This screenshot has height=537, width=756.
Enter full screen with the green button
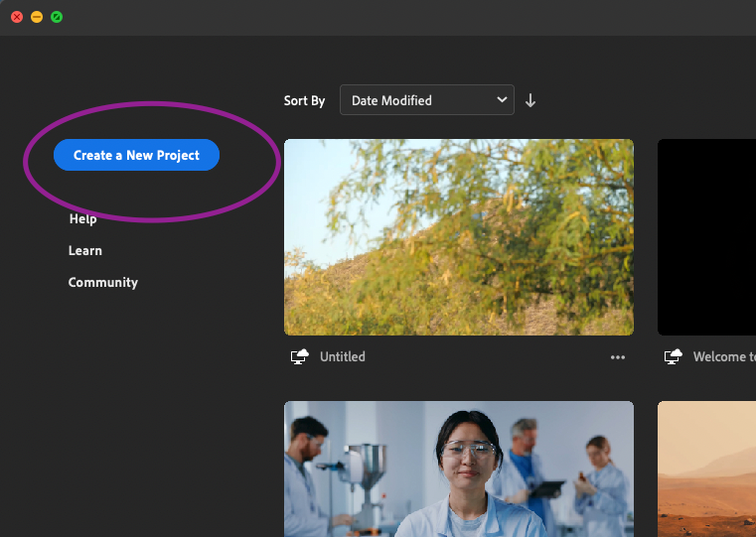57,17
